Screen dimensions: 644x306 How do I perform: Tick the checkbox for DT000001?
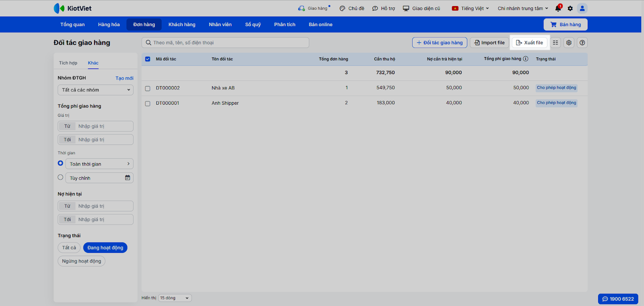(148, 103)
